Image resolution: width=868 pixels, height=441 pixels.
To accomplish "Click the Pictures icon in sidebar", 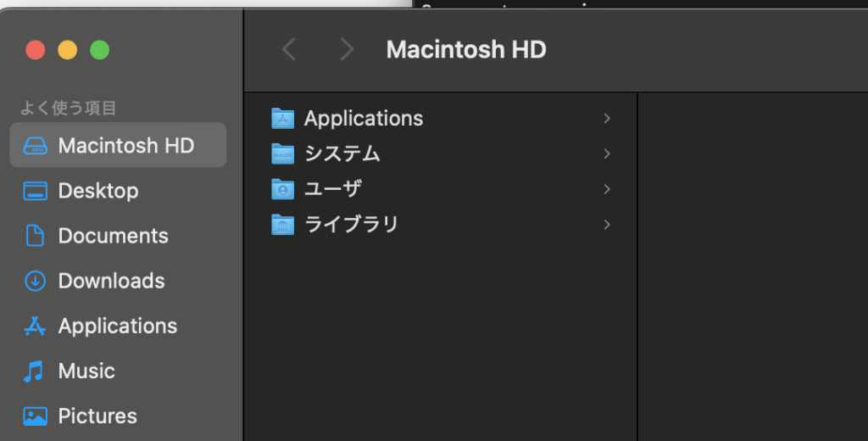I will [x=35, y=416].
